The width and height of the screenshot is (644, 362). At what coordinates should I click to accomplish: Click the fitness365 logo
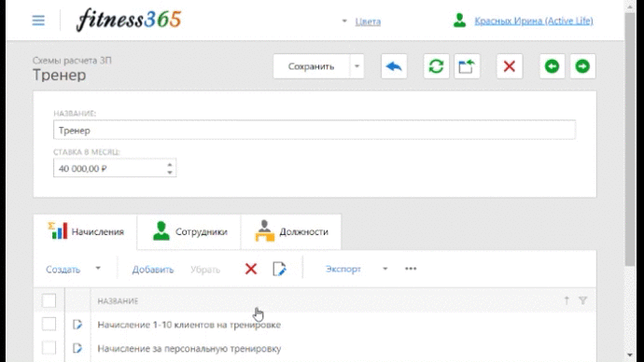129,21
